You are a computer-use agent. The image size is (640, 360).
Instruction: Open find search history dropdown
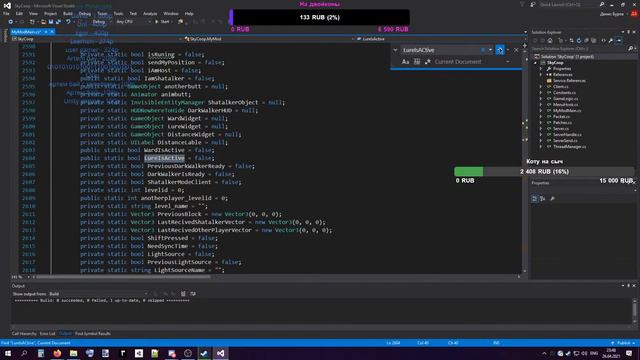[490, 50]
